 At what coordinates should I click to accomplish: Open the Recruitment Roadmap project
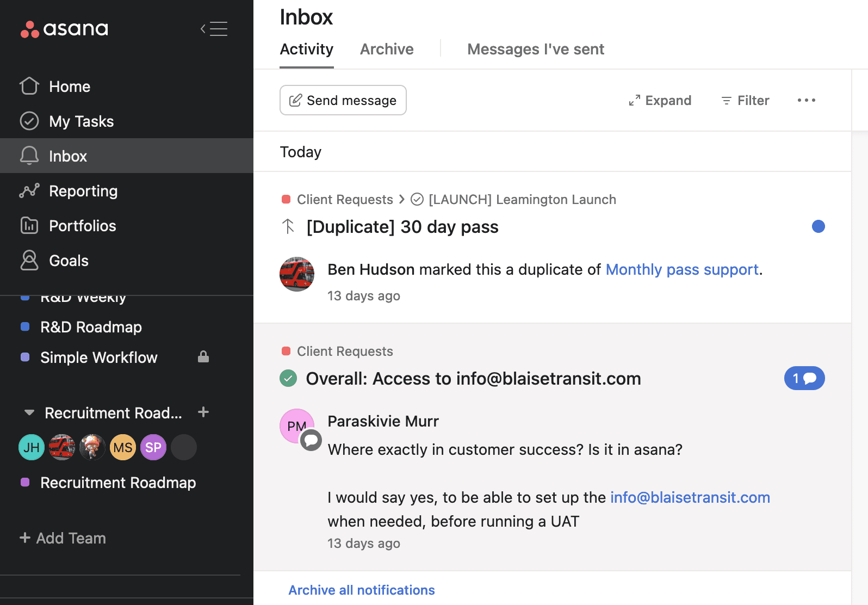coord(118,483)
